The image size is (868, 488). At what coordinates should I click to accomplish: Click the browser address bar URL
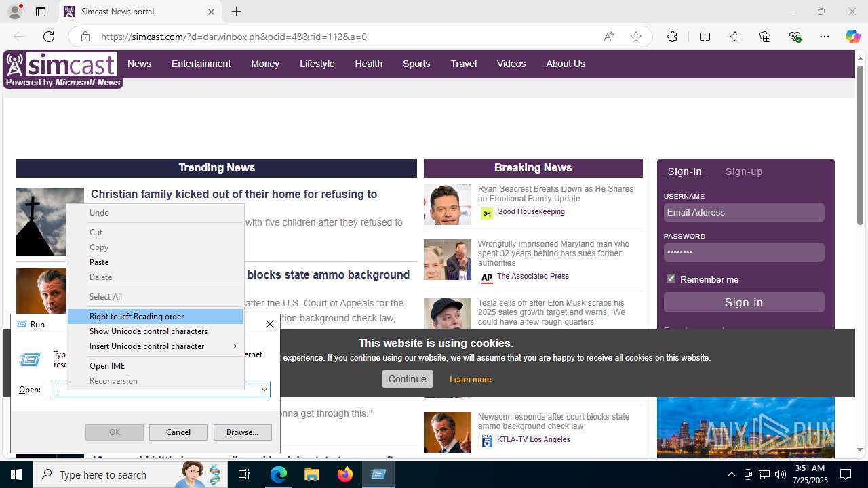click(234, 37)
